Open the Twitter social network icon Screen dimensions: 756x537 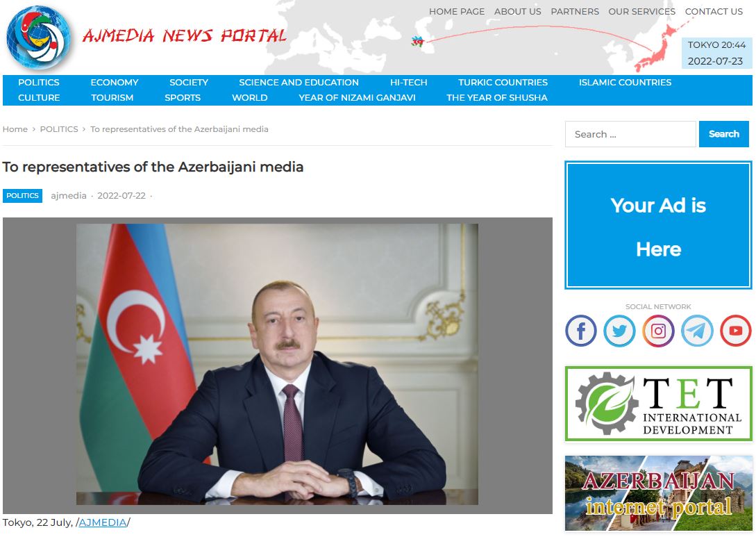click(619, 331)
